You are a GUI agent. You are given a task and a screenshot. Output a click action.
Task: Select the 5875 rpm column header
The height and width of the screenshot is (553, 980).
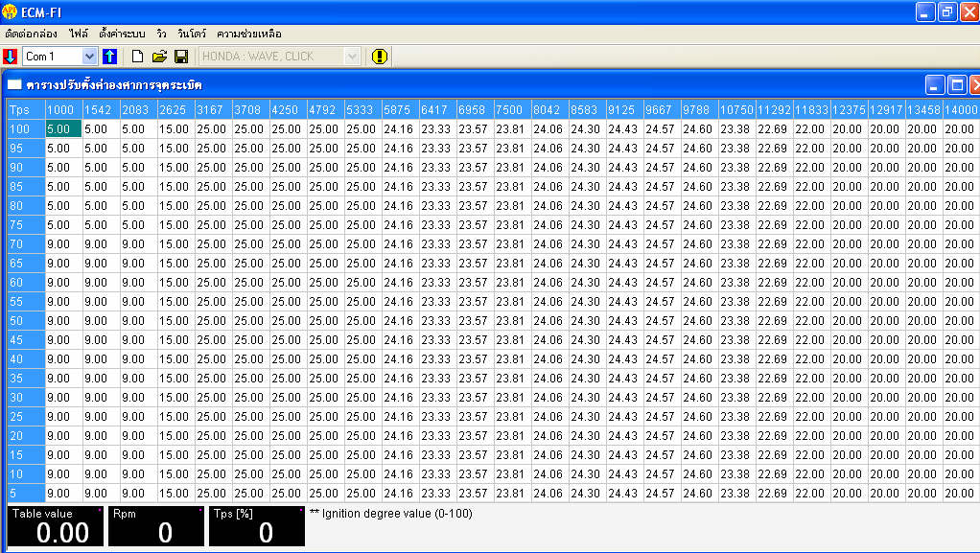click(400, 109)
